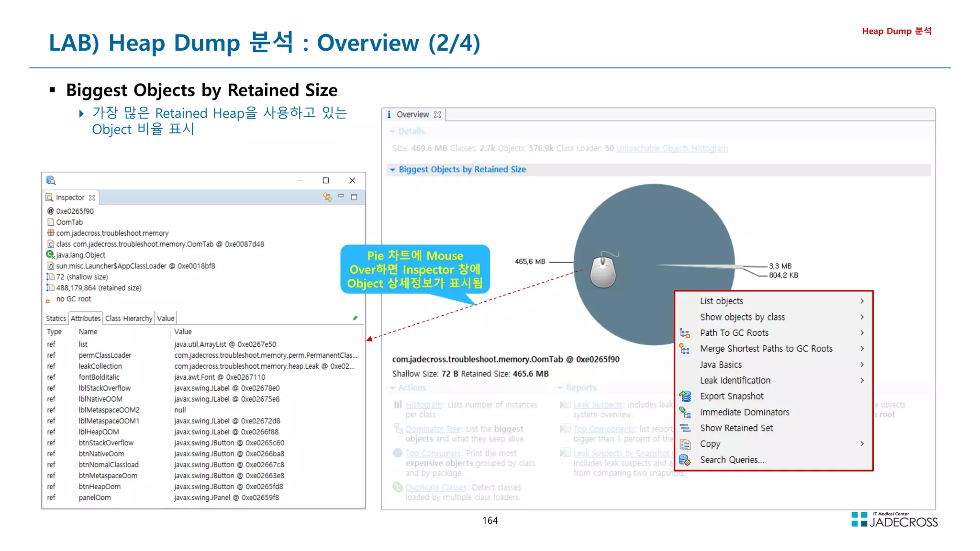Close the Overview tab with its X
The width and height of the screenshot is (980, 551).
(437, 115)
